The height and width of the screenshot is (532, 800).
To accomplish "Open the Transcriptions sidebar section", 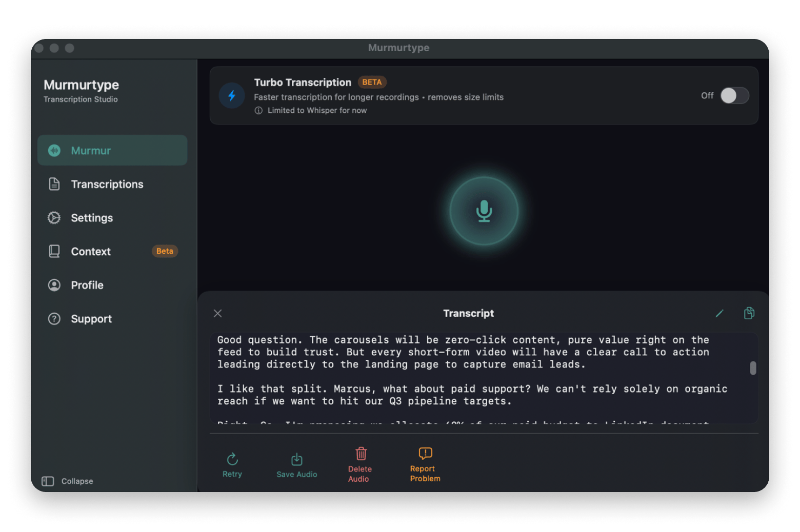I will (112, 184).
